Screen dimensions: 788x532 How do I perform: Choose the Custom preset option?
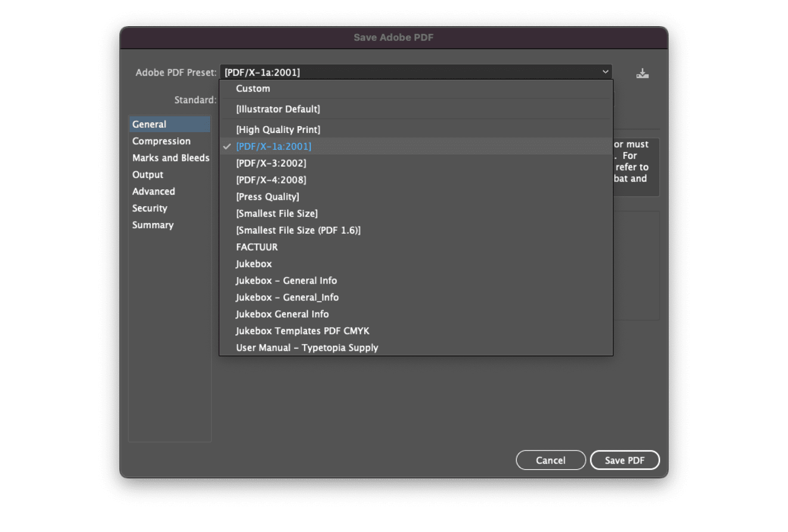[416, 89]
